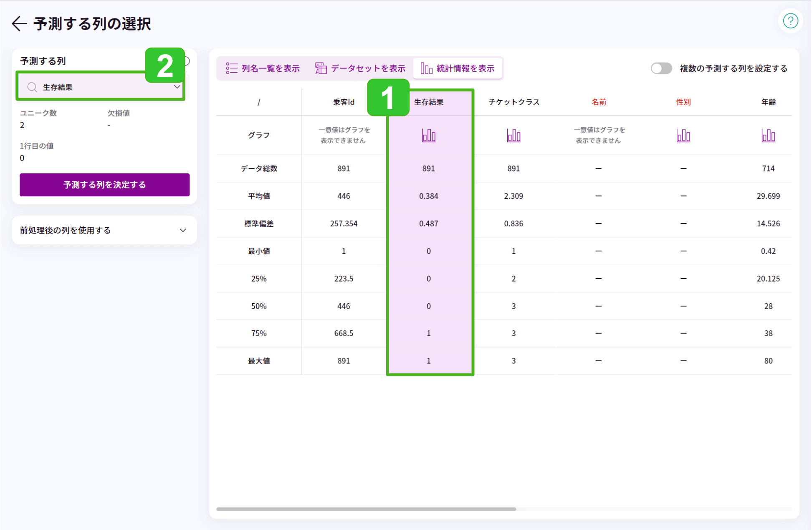Click the グラフ row label
The height and width of the screenshot is (530, 812).
pyautogui.click(x=259, y=135)
